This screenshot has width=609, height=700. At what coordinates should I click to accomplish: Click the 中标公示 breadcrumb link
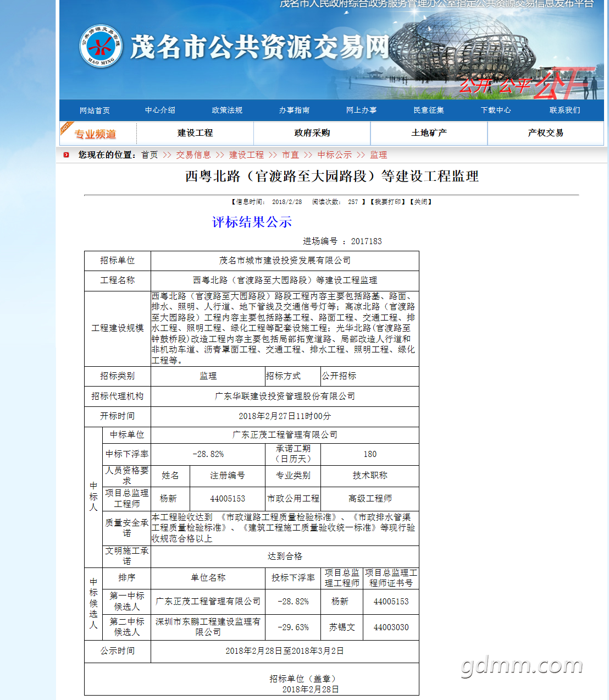coord(334,155)
